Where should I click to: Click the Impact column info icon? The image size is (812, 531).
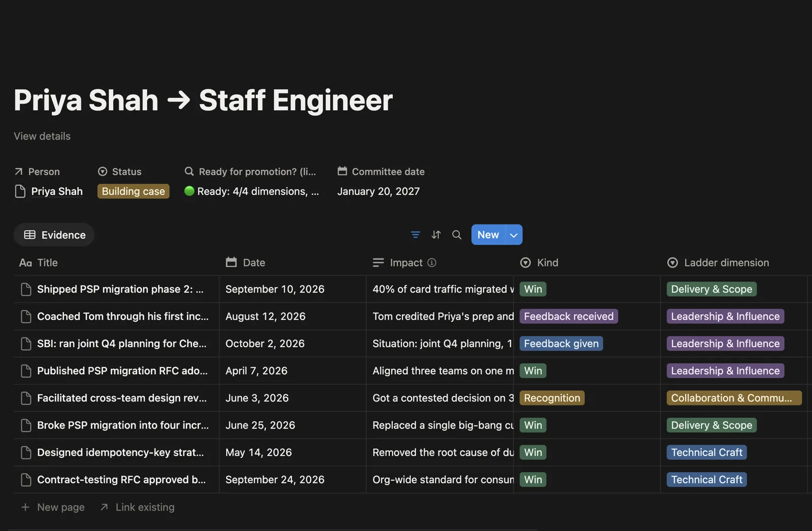(x=432, y=262)
